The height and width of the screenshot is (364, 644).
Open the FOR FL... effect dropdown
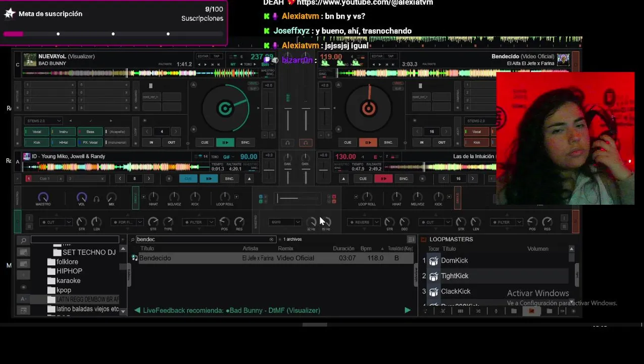tap(127, 222)
